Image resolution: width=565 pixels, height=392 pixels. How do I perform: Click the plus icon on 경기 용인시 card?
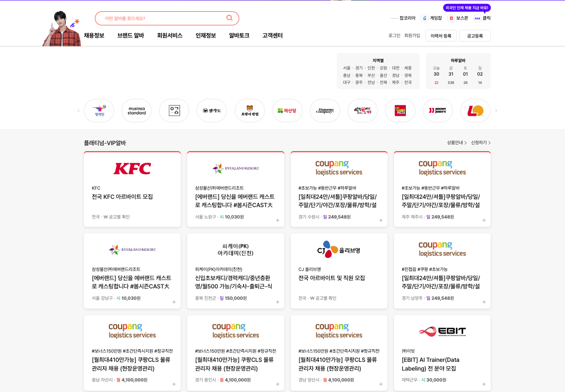click(278, 384)
